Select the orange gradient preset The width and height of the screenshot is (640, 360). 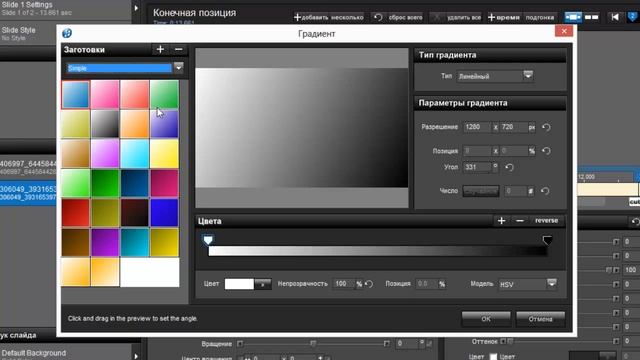coord(134,124)
